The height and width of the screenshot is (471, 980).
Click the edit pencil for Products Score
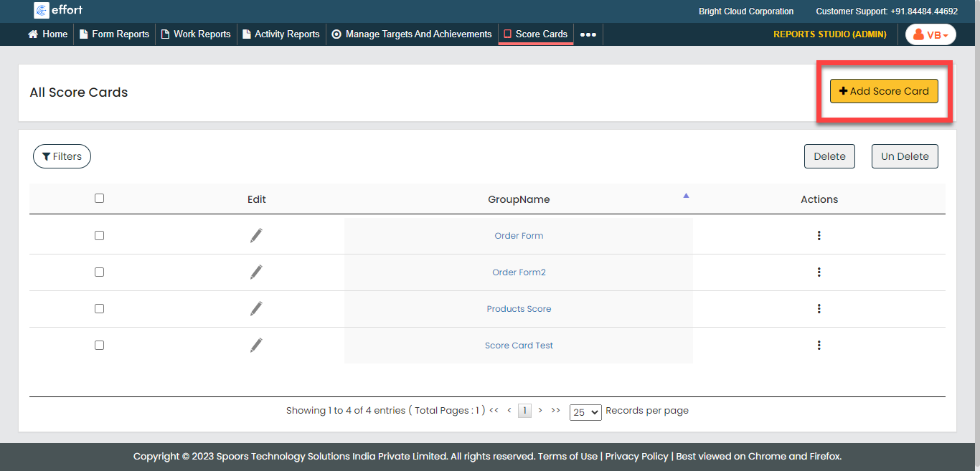pyautogui.click(x=256, y=308)
